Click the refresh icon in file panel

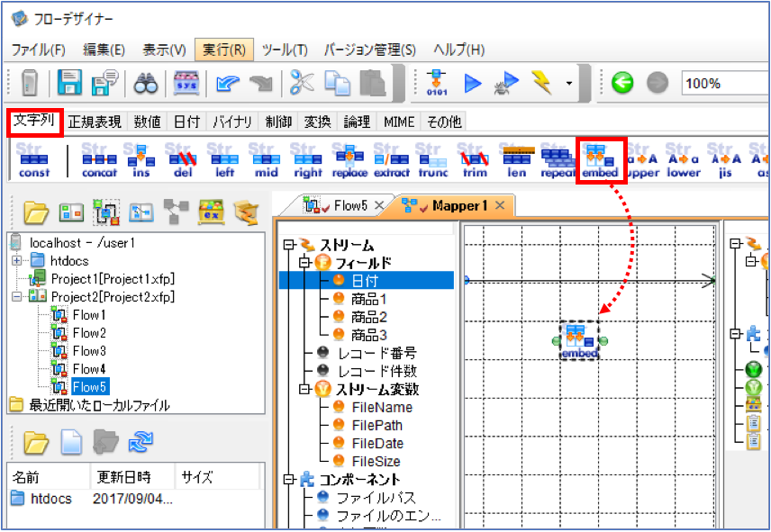141,442
